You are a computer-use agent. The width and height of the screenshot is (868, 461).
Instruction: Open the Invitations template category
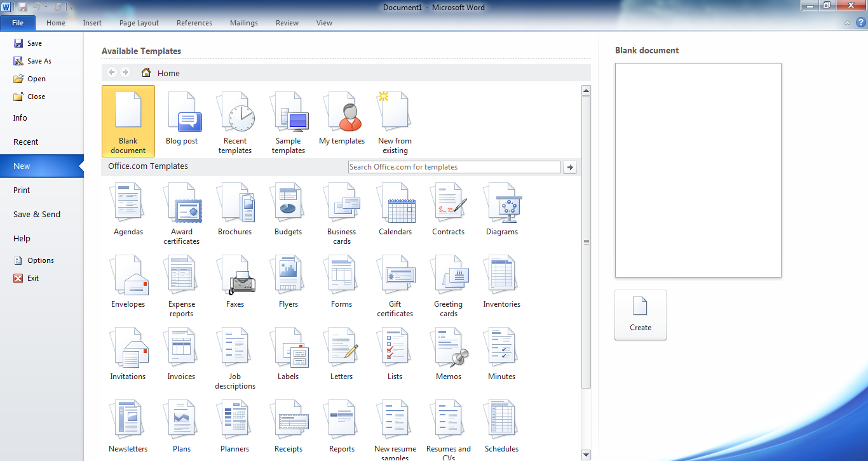(x=128, y=354)
